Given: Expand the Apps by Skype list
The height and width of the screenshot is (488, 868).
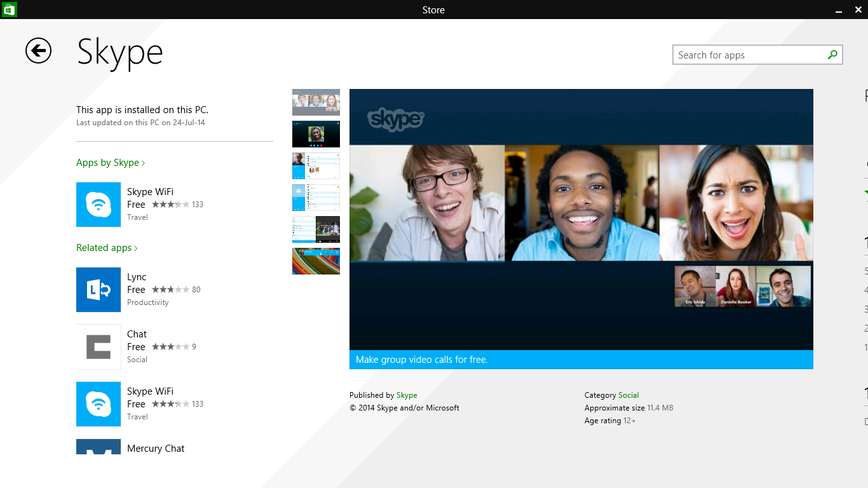Looking at the screenshot, I should 111,163.
